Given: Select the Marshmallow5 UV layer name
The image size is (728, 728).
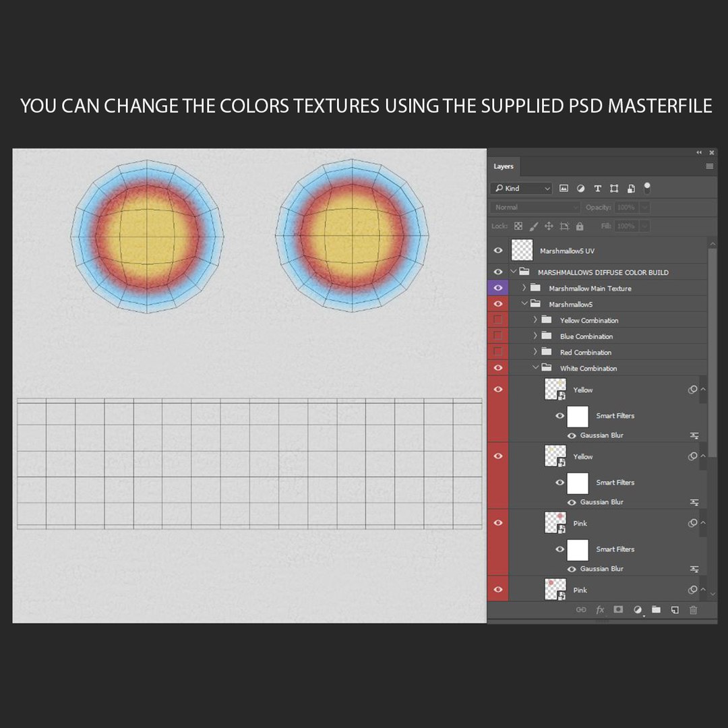Looking at the screenshot, I should 567,251.
